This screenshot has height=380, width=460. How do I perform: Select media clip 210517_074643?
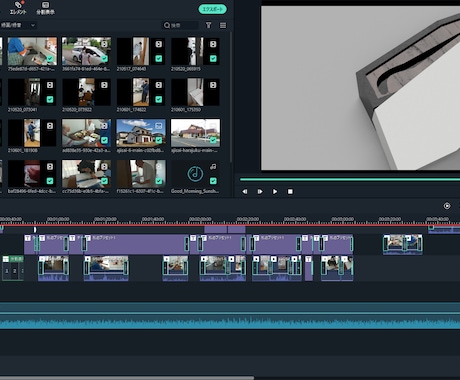(141, 51)
